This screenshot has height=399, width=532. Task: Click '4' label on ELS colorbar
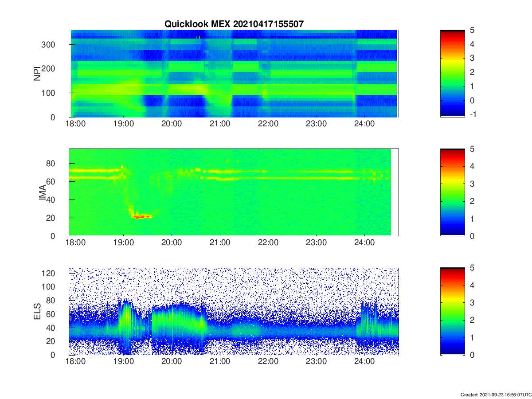[473, 285]
